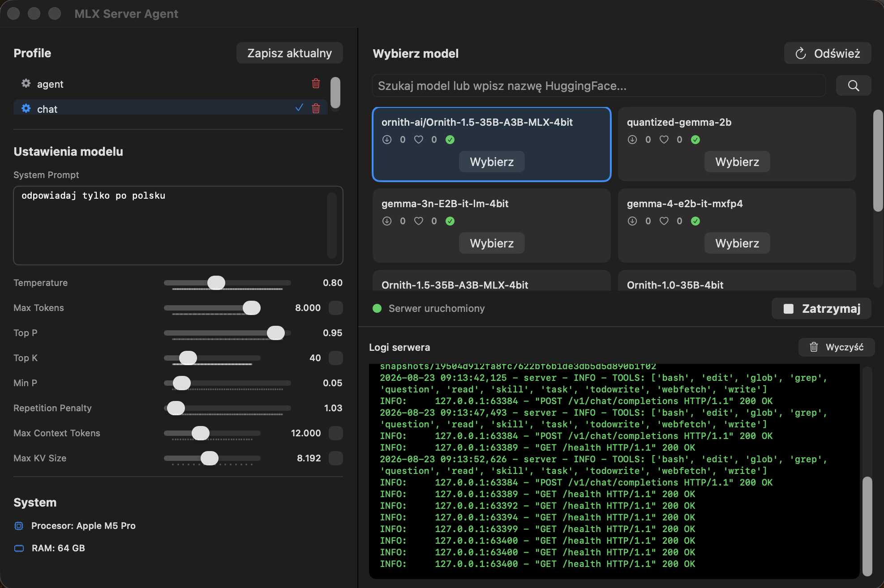This screenshot has width=884, height=588.
Task: Click heart icon on gemma-4-e2b-it-mxfp4 card
Action: [664, 221]
